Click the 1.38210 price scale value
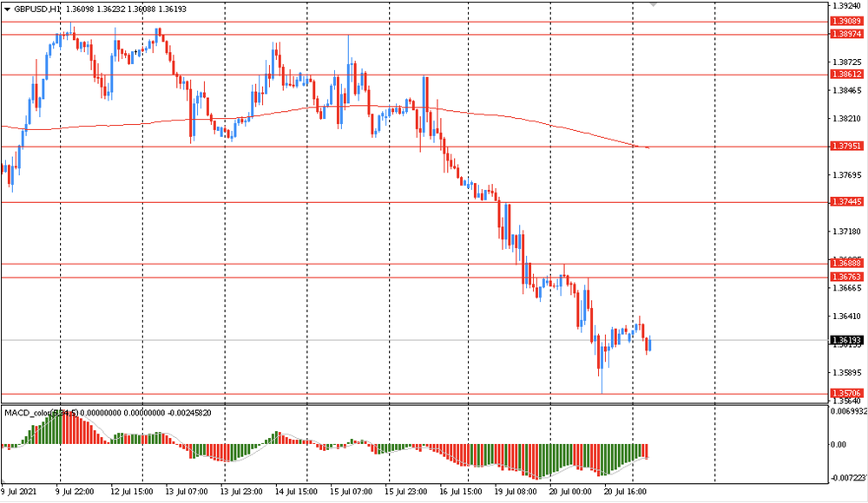This screenshot has width=868, height=503. click(x=847, y=119)
